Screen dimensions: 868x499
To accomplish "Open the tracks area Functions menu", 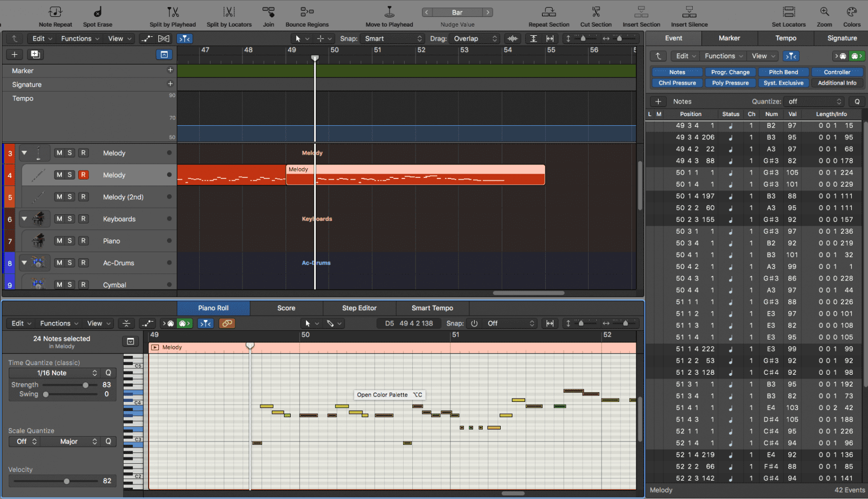I will [80, 39].
